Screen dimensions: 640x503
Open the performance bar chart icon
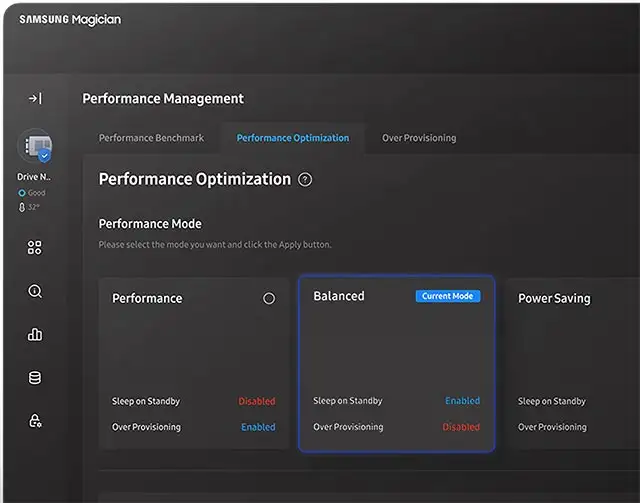pos(35,334)
